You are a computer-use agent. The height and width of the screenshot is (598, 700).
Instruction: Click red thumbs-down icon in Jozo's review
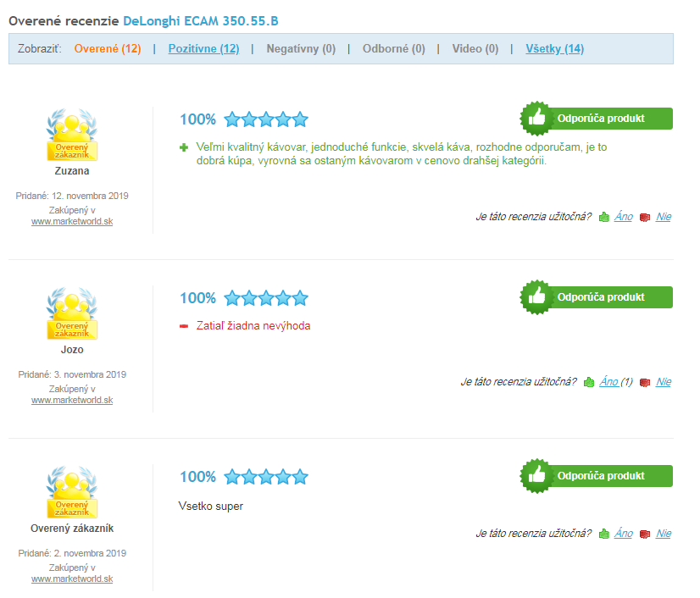click(645, 383)
